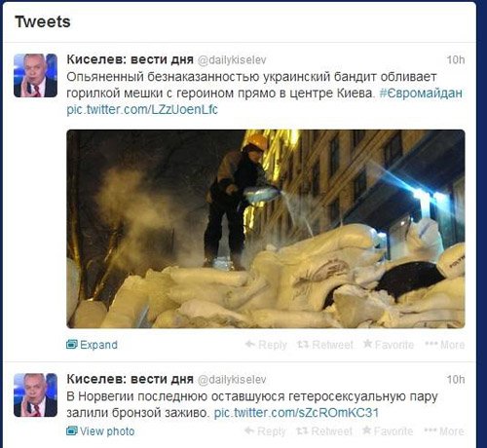Open More options on first tweet

click(x=445, y=345)
